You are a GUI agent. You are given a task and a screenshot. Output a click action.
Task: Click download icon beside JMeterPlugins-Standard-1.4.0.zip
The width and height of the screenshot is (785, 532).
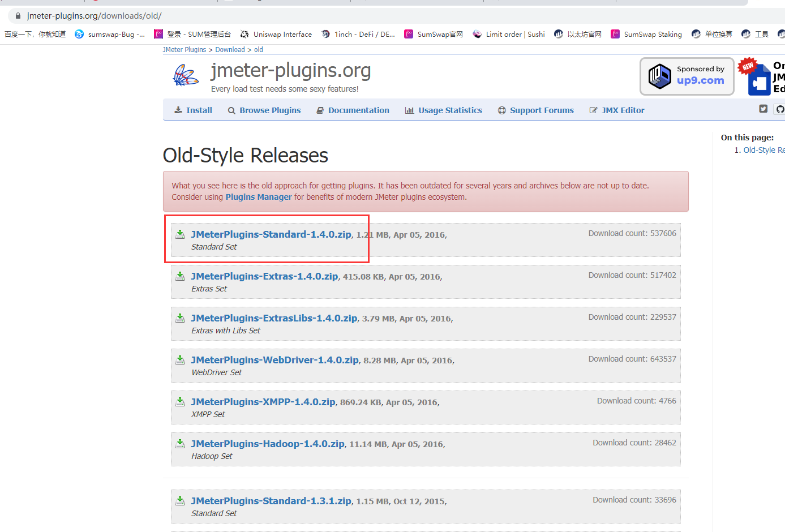coord(180,234)
